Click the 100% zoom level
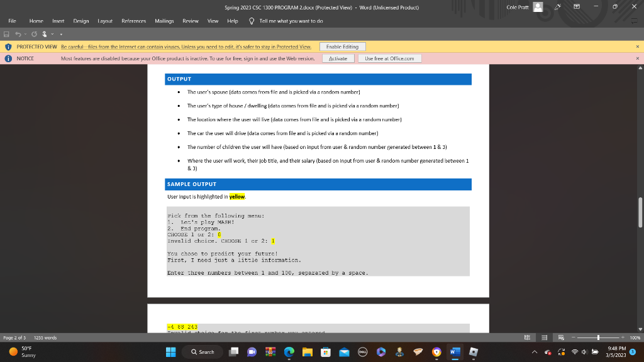Viewport: 644px width, 362px height. 635,337
